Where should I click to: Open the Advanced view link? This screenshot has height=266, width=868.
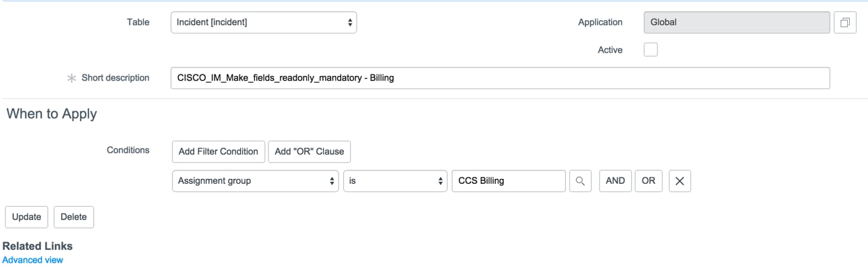(x=33, y=260)
